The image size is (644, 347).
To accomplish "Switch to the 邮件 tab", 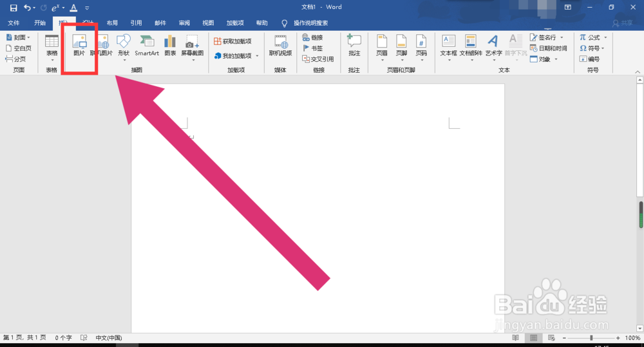I will [160, 23].
